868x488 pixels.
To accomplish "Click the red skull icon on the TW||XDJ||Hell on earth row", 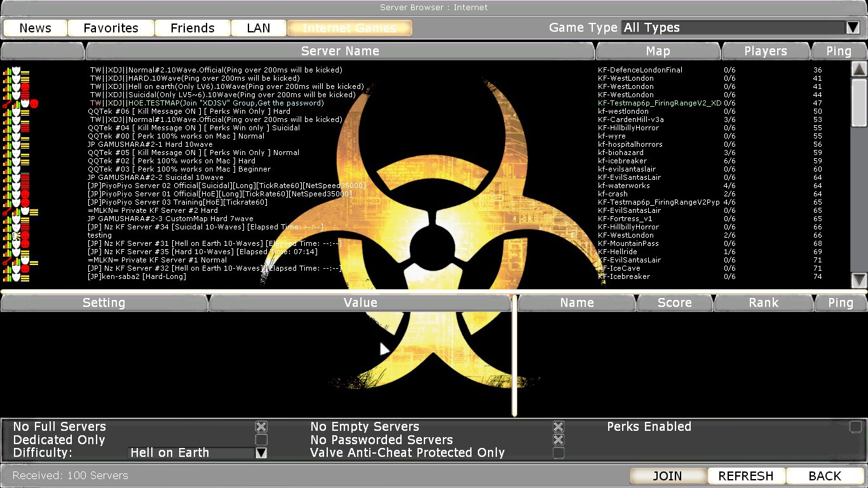I will [25, 87].
